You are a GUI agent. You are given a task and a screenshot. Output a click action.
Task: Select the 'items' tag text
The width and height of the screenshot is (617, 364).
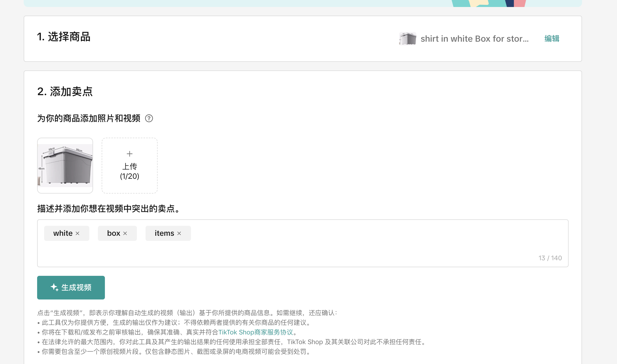point(164,233)
